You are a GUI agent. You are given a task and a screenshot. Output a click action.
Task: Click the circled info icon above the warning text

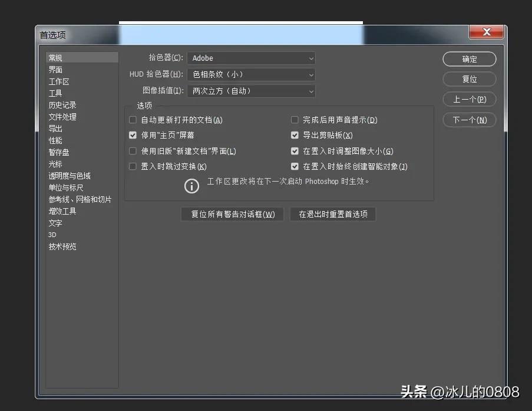pyautogui.click(x=191, y=186)
